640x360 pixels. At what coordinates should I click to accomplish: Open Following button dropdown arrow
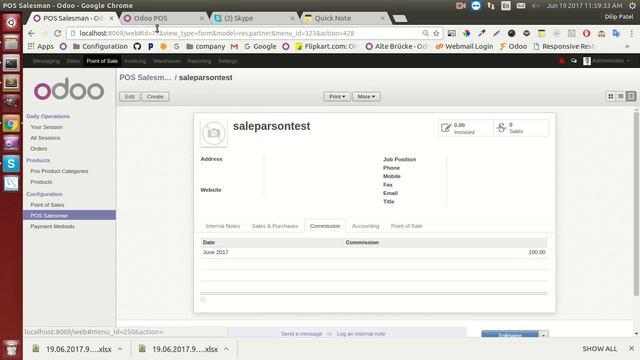tap(544, 335)
